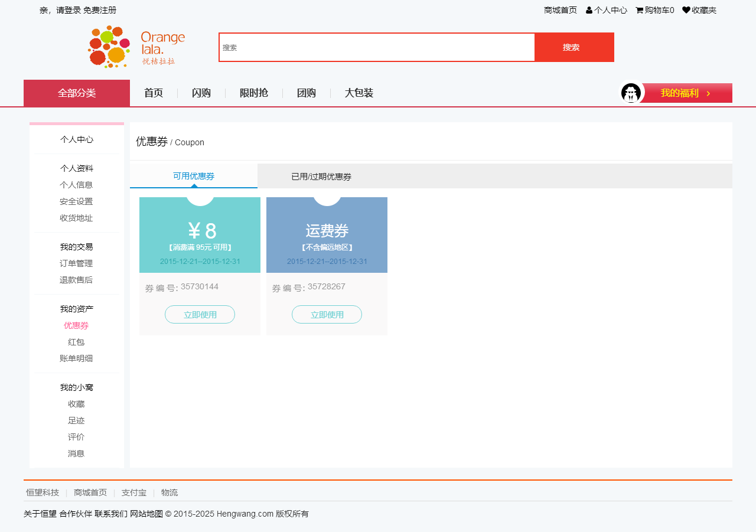Viewport: 756px width, 532px height.
Task: Use the 运费券 coupon with 立即使用
Action: click(x=327, y=315)
